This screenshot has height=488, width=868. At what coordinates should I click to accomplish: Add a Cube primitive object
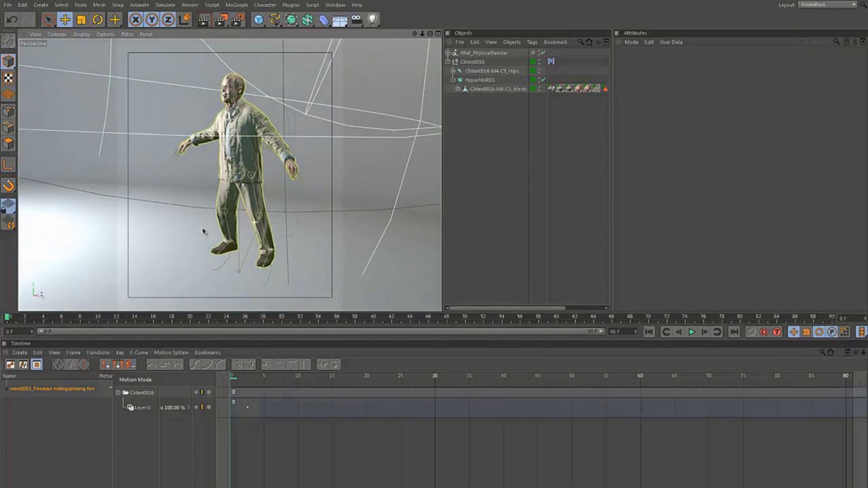[x=259, y=20]
